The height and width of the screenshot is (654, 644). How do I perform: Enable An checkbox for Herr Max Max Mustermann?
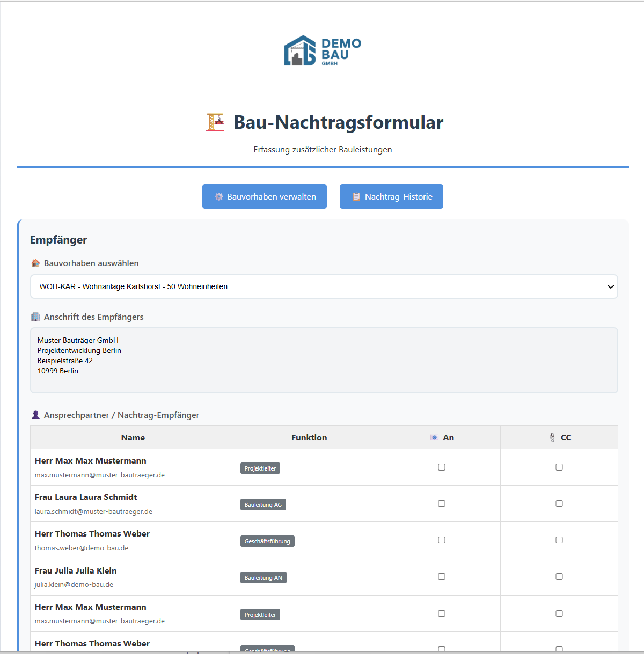[442, 467]
